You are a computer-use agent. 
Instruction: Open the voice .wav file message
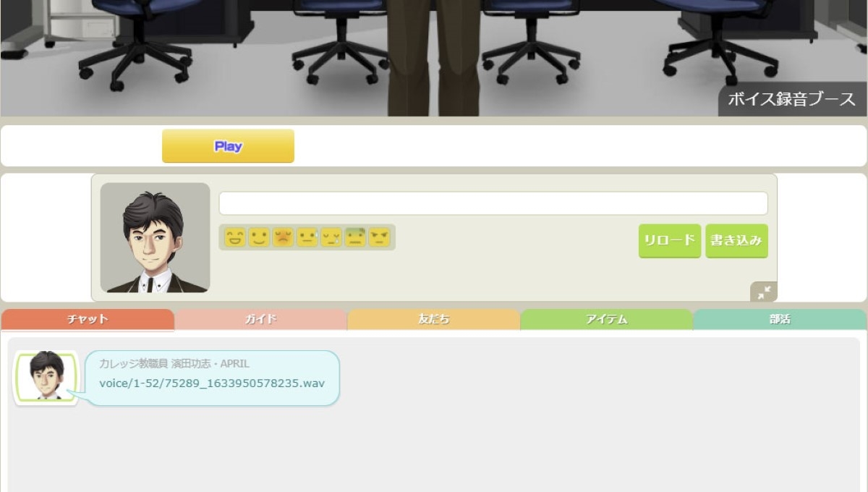tap(212, 383)
